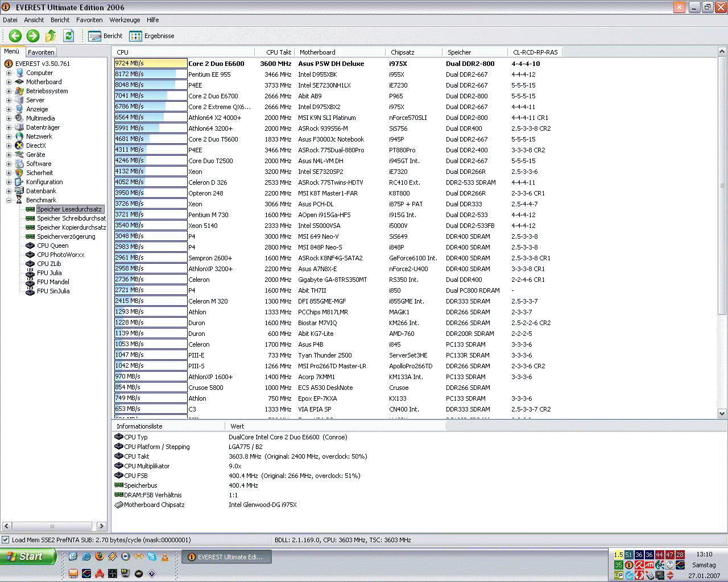Toggle the status bar checkbox Load Mem SSE2
Screen dimensions: 728x582
coord(6,540)
